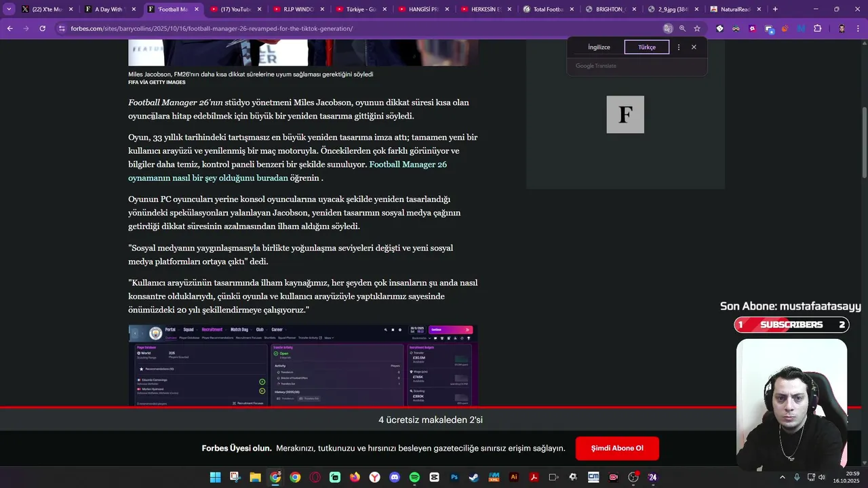Viewport: 868px width, 488px height.
Task: Switch to the HANGİSİ PR tab
Action: (x=422, y=9)
